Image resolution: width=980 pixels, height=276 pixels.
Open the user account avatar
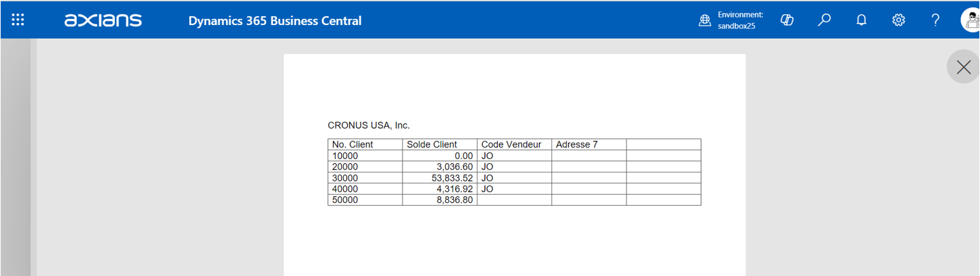(x=971, y=20)
